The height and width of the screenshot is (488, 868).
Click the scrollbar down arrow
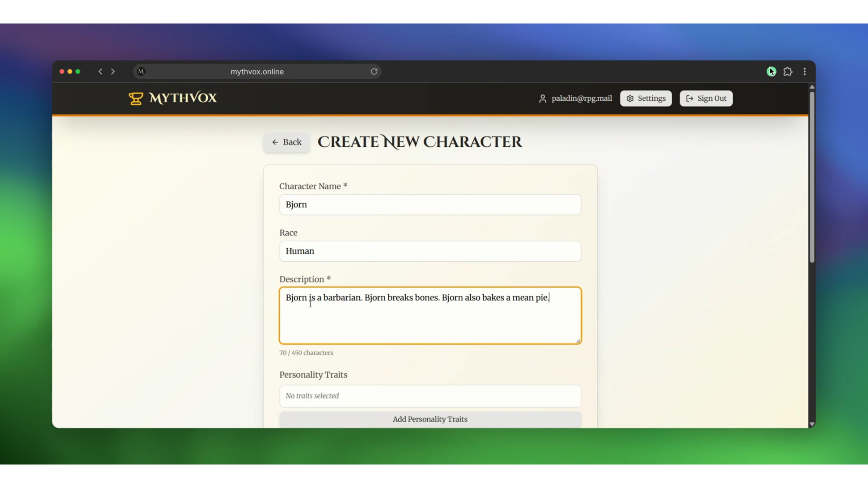point(812,424)
